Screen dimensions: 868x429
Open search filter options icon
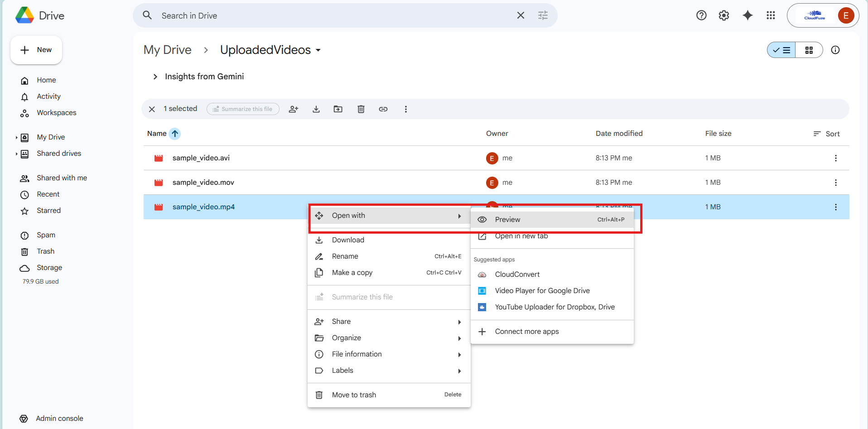click(x=542, y=15)
